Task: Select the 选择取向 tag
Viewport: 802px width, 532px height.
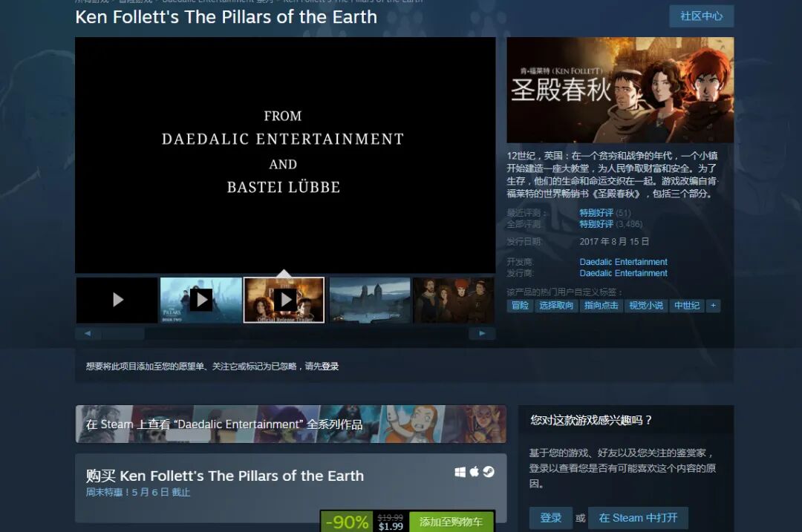Action: (556, 306)
